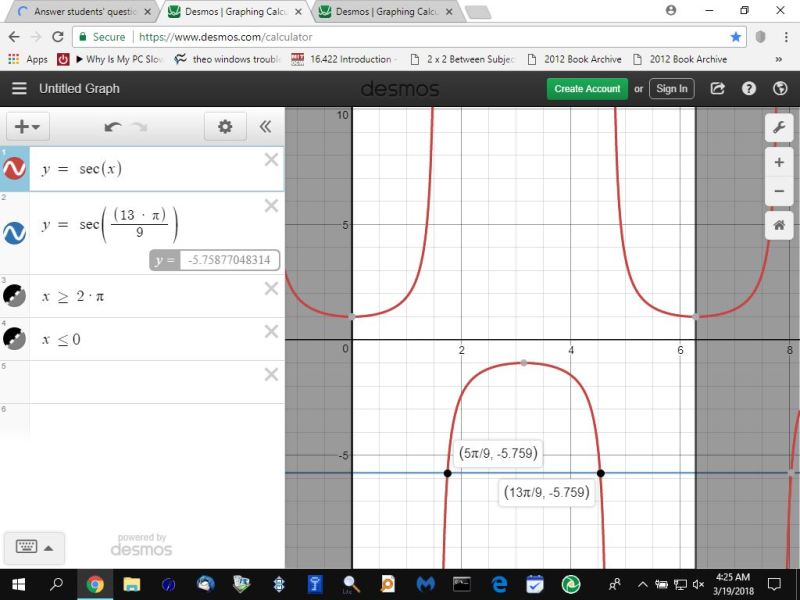This screenshot has height=600, width=800.
Task: Open File Explorer from taskbar
Action: pos(131,584)
